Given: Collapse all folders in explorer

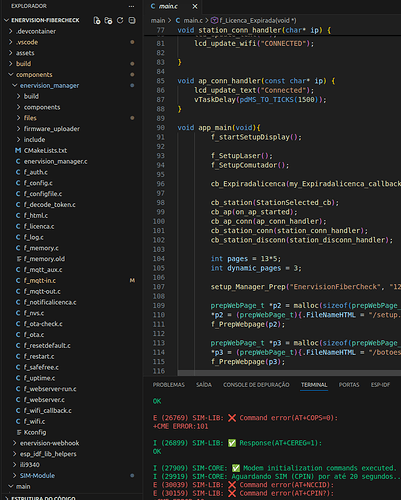Looking at the screenshot, I should click(132, 20).
